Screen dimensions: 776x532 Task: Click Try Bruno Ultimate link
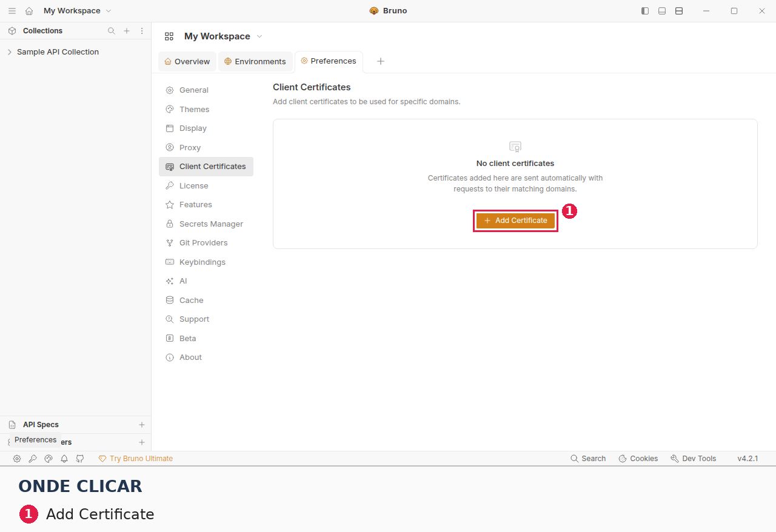click(x=136, y=459)
